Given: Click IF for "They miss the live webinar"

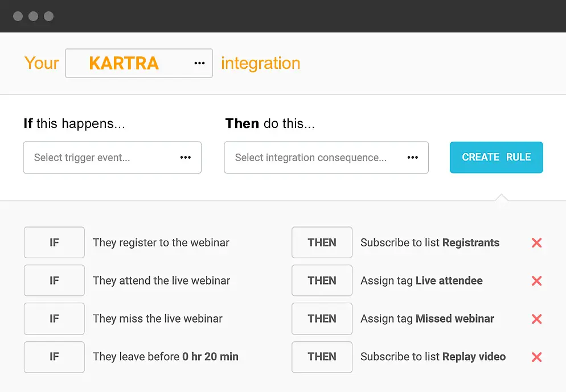Looking at the screenshot, I should pos(54,319).
